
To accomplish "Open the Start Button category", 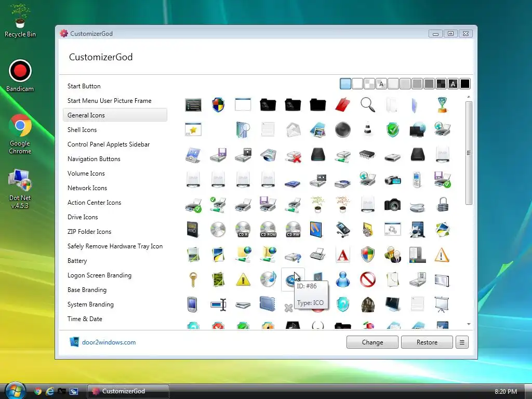I will 84,86.
